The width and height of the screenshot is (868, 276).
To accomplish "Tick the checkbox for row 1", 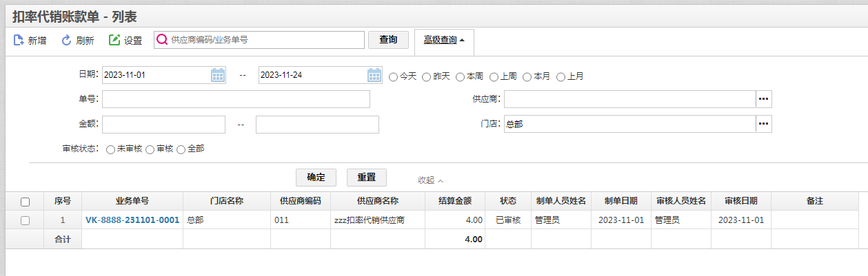I will [26, 220].
